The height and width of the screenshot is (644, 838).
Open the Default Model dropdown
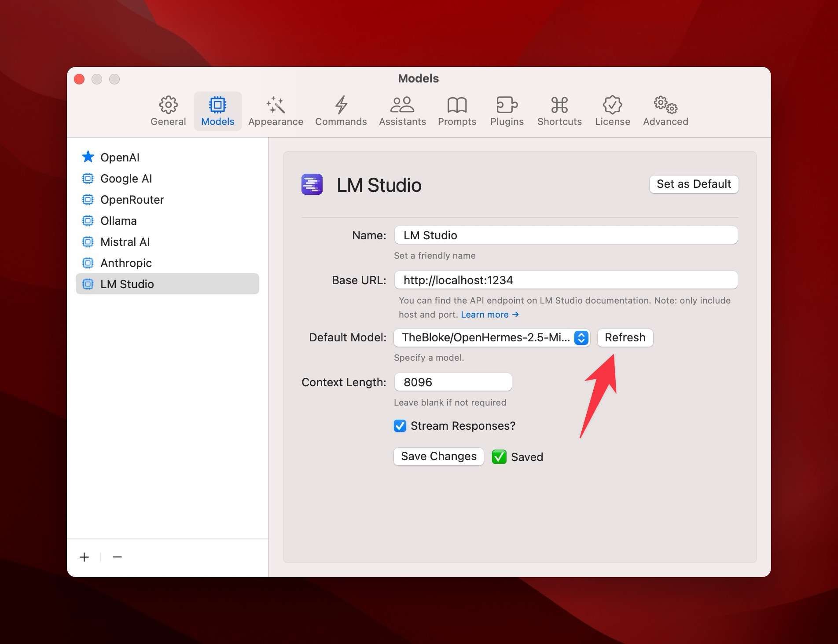click(x=492, y=337)
